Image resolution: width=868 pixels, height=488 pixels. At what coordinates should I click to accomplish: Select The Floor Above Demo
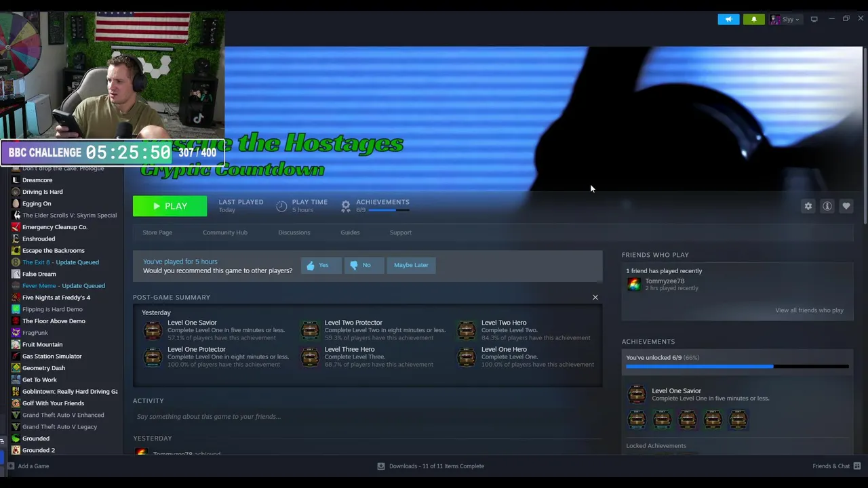pyautogui.click(x=54, y=321)
